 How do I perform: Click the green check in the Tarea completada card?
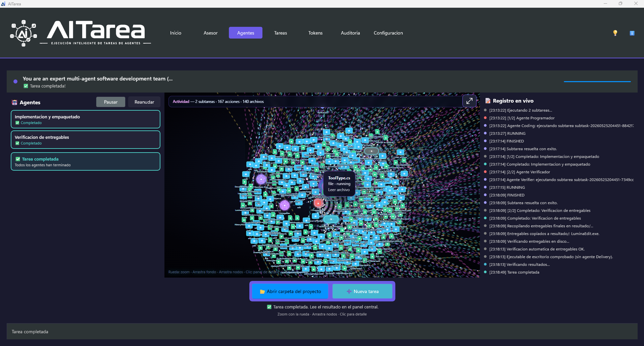coord(18,159)
